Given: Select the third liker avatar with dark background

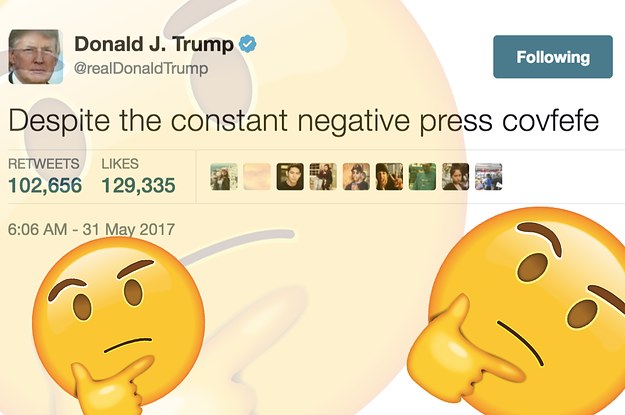Looking at the screenshot, I should point(290,177).
